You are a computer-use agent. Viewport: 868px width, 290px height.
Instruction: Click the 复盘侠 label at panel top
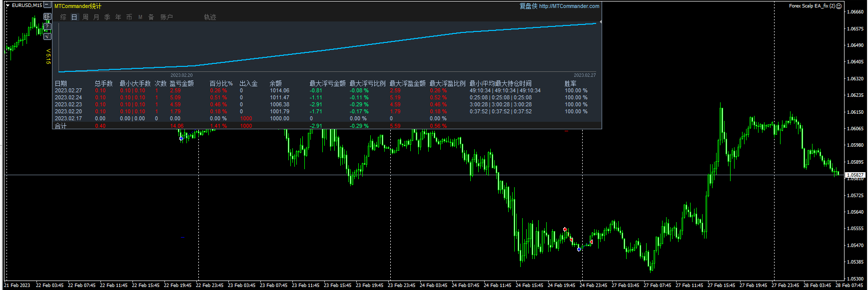tap(528, 6)
